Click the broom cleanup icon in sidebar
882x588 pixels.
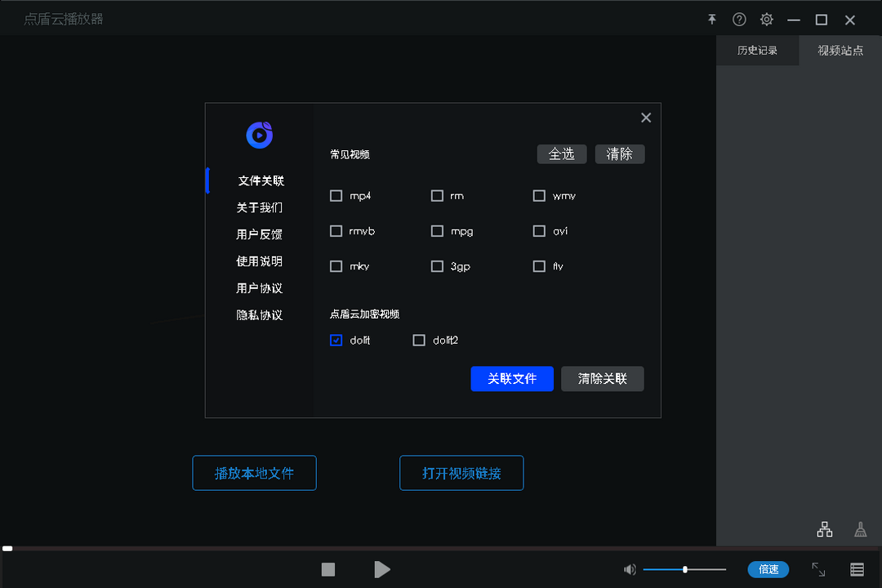[x=860, y=528]
